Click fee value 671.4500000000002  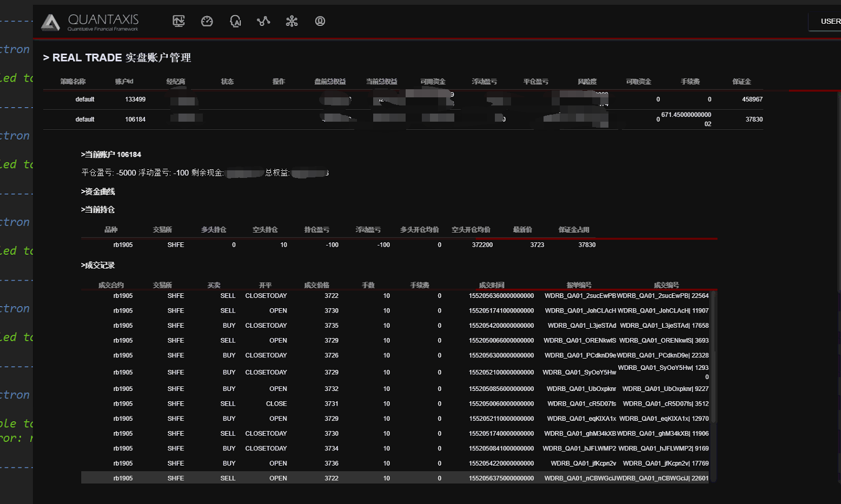click(x=686, y=119)
